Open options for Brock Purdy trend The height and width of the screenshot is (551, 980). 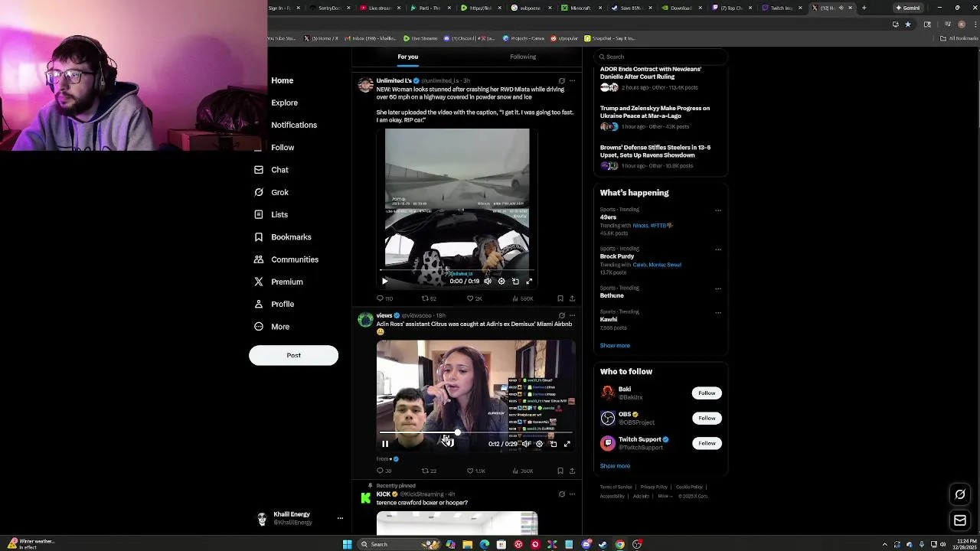pyautogui.click(x=718, y=249)
